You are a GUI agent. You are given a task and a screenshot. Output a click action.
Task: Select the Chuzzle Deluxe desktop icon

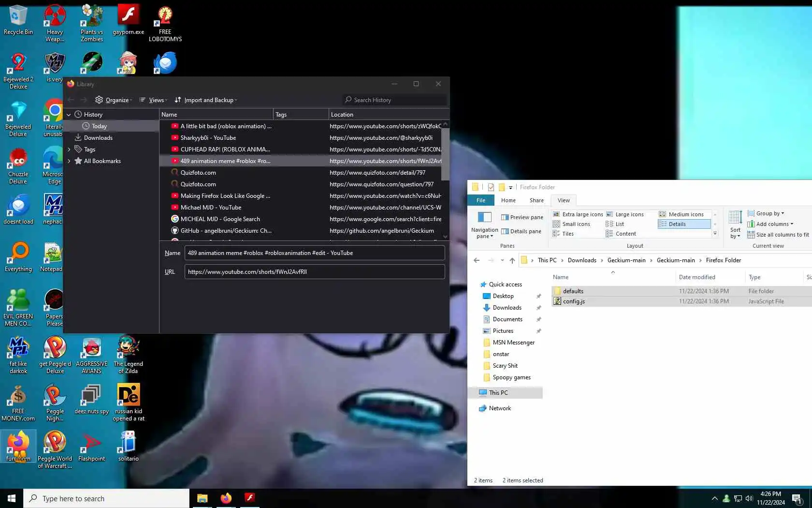click(x=18, y=165)
